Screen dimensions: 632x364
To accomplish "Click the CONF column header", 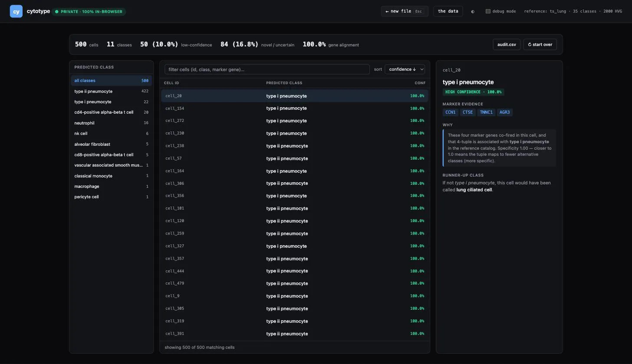I will click(x=420, y=83).
